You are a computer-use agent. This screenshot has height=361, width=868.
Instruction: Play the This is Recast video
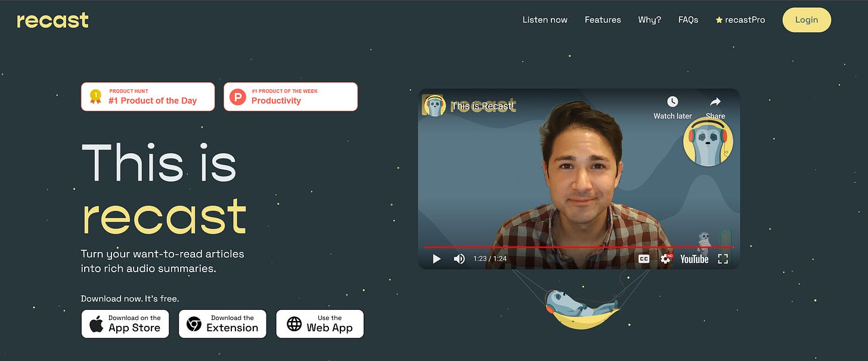tap(436, 259)
